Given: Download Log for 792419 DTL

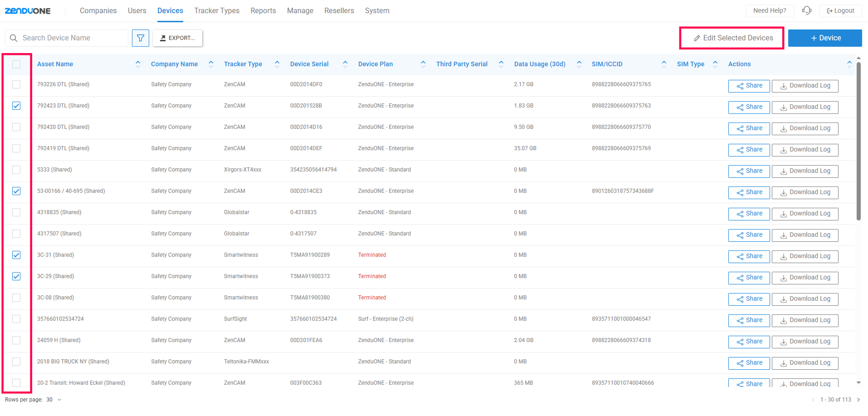Looking at the screenshot, I should [x=805, y=150].
